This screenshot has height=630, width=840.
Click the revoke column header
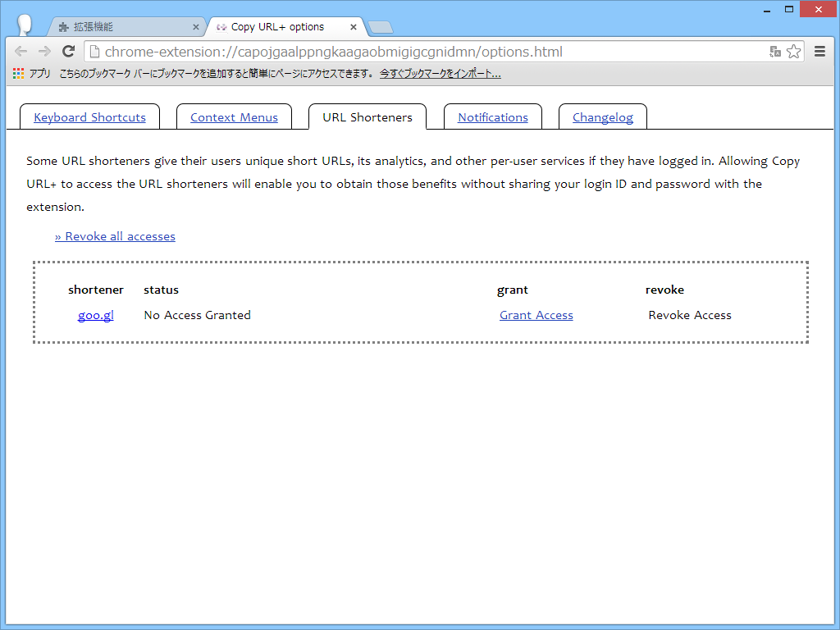click(x=664, y=290)
